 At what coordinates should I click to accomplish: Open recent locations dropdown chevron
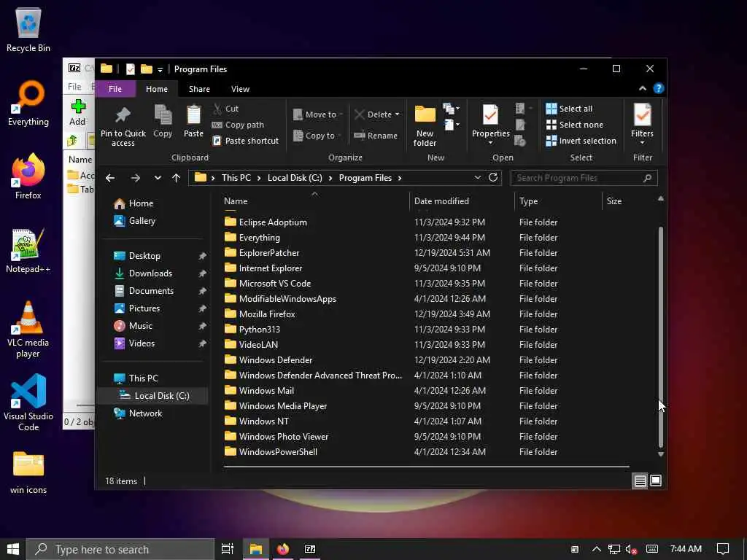pyautogui.click(x=158, y=178)
